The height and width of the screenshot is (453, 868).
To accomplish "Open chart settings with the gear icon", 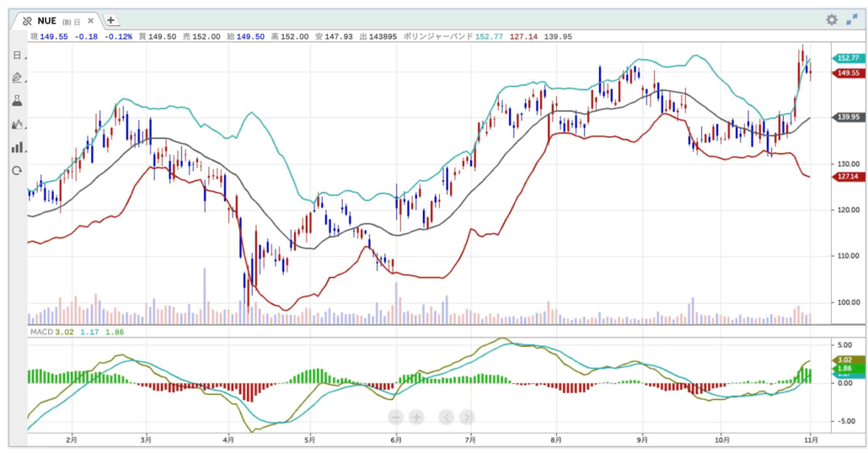I will pyautogui.click(x=831, y=19).
